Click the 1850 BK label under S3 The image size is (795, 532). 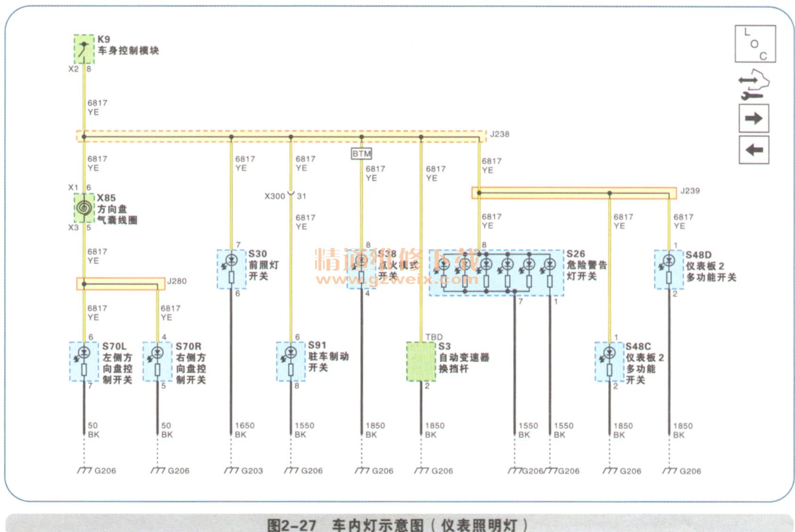(435, 430)
